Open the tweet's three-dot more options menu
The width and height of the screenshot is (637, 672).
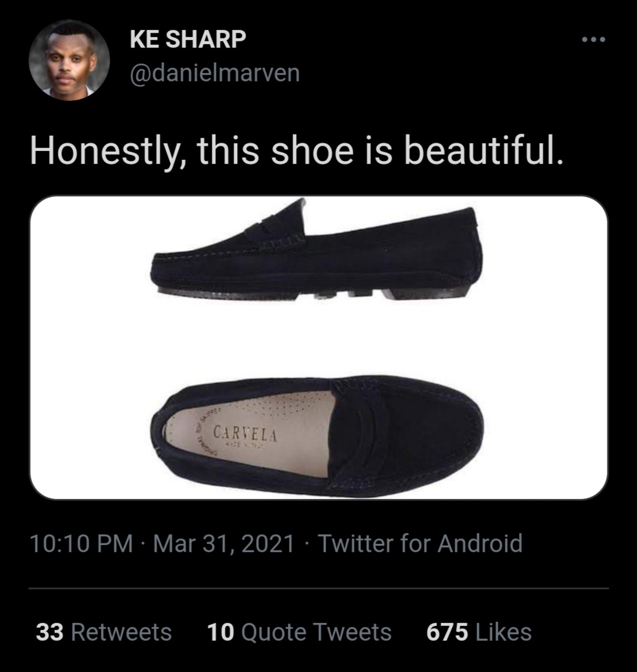pyautogui.click(x=592, y=40)
